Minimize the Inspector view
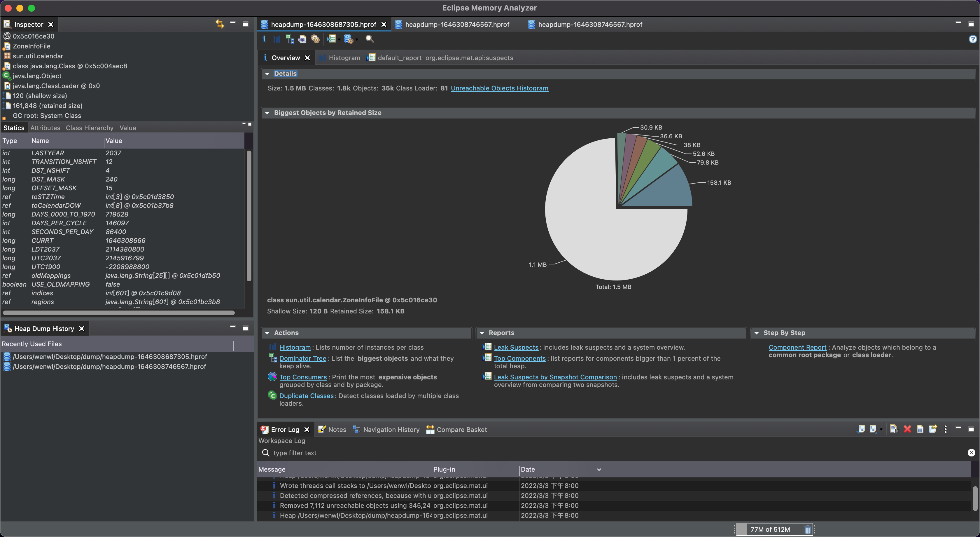Screen dimensions: 980x537 point(232,23)
